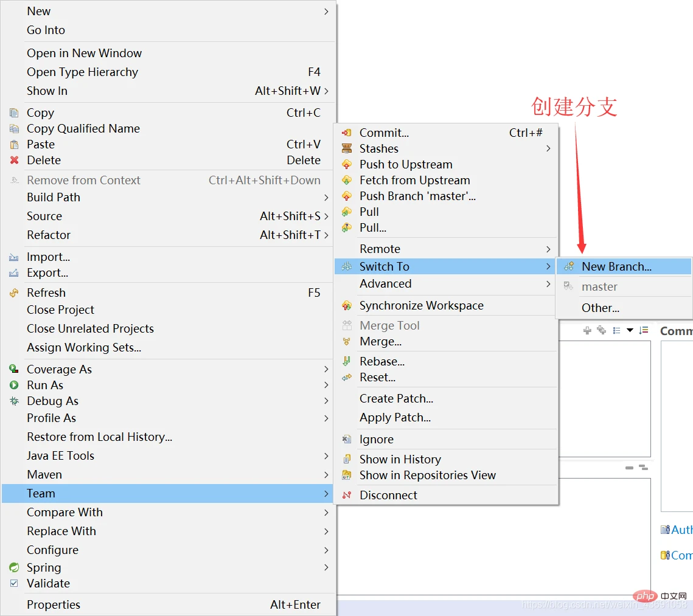This screenshot has height=616, width=693.
Task: Click the Push Branch 'master' icon
Action: pos(347,196)
